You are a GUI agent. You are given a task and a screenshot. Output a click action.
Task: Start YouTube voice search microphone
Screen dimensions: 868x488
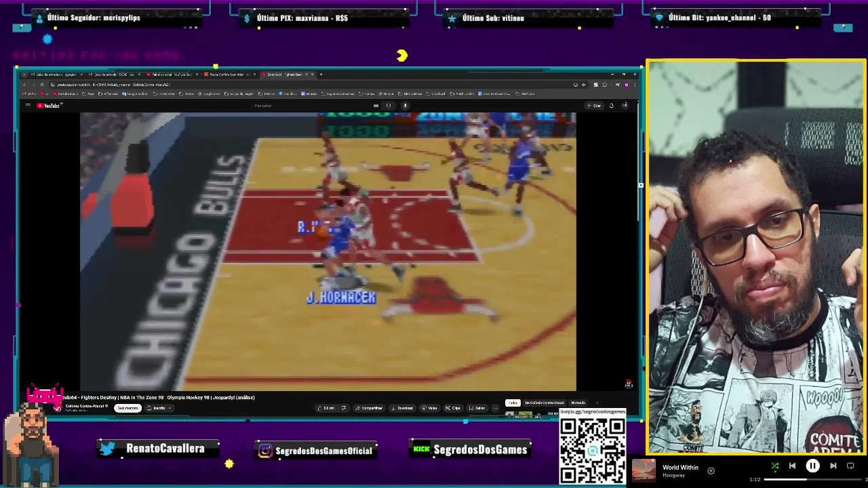[405, 105]
